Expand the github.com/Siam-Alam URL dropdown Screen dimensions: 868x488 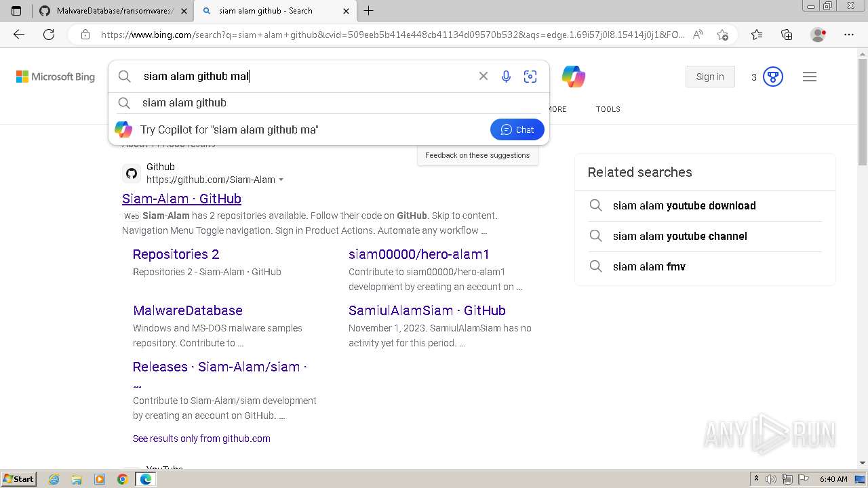pyautogui.click(x=281, y=180)
